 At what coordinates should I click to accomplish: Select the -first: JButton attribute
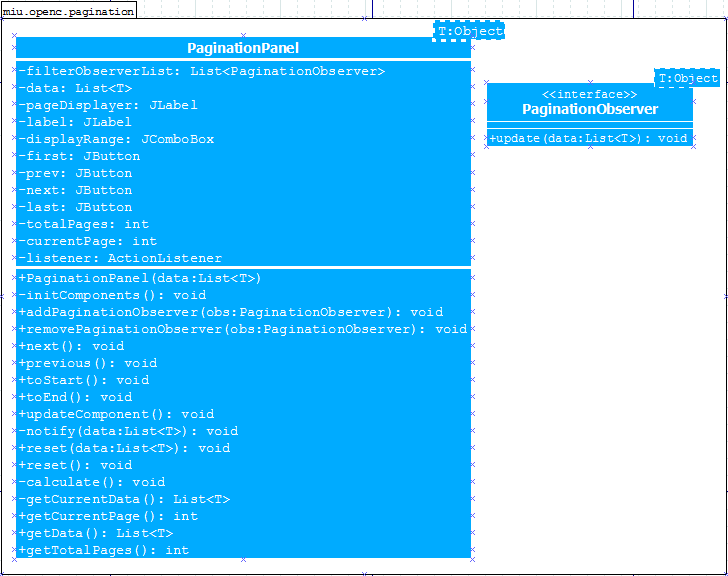pyautogui.click(x=79, y=156)
